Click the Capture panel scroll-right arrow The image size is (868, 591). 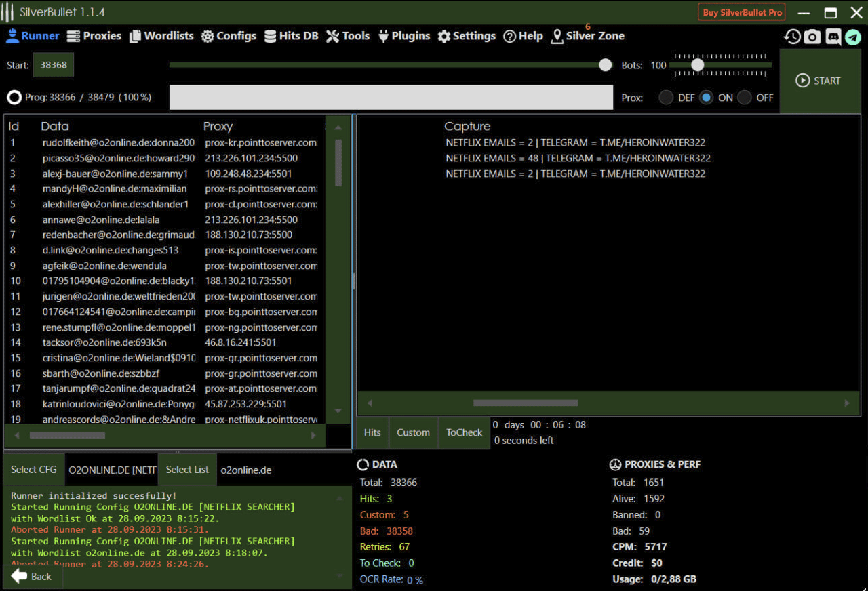pos(847,403)
